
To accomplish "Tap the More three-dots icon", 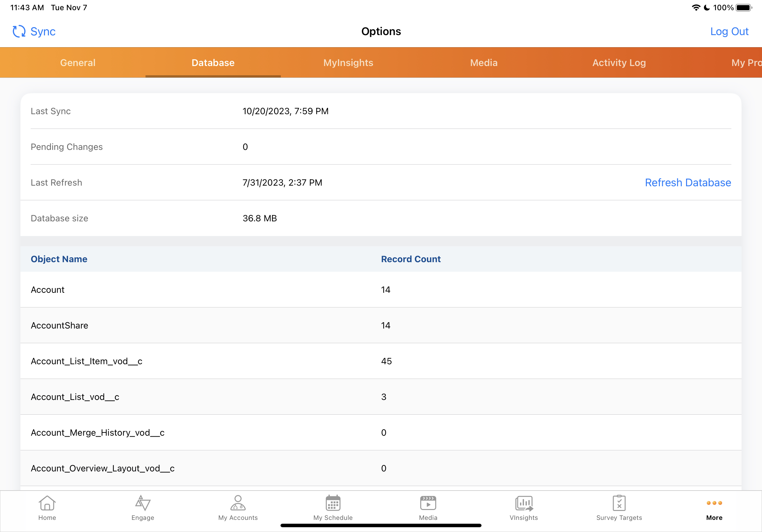I will [x=714, y=503].
